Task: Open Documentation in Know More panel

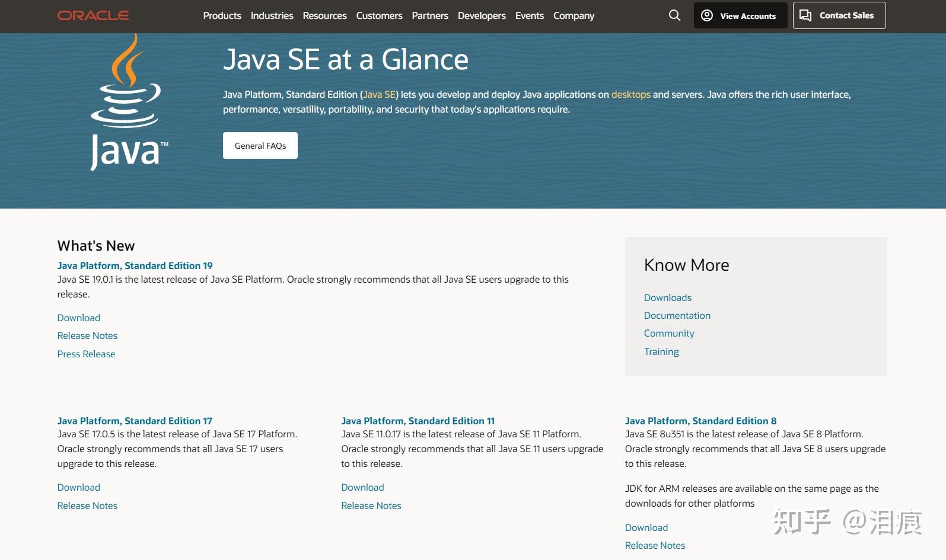Action: 677,316
